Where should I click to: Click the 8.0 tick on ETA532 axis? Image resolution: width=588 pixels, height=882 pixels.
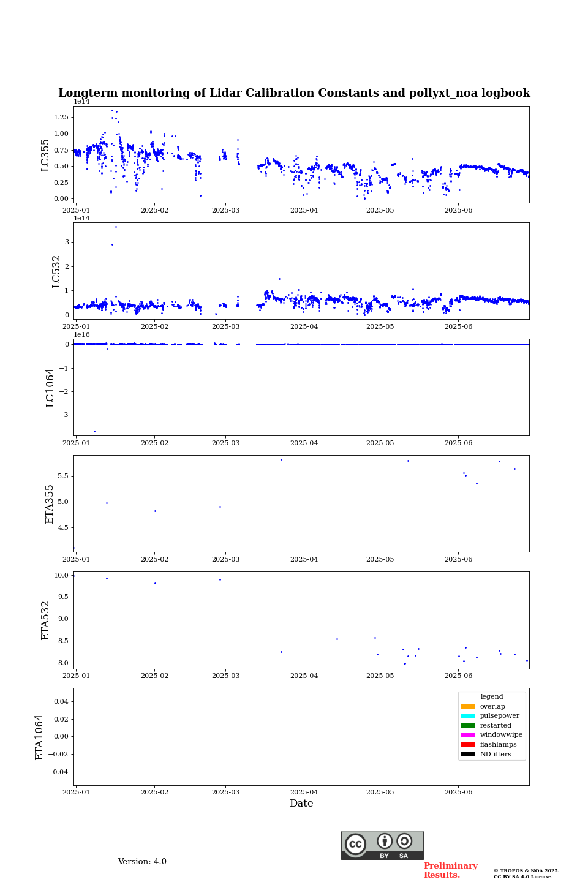pyautogui.click(x=64, y=663)
